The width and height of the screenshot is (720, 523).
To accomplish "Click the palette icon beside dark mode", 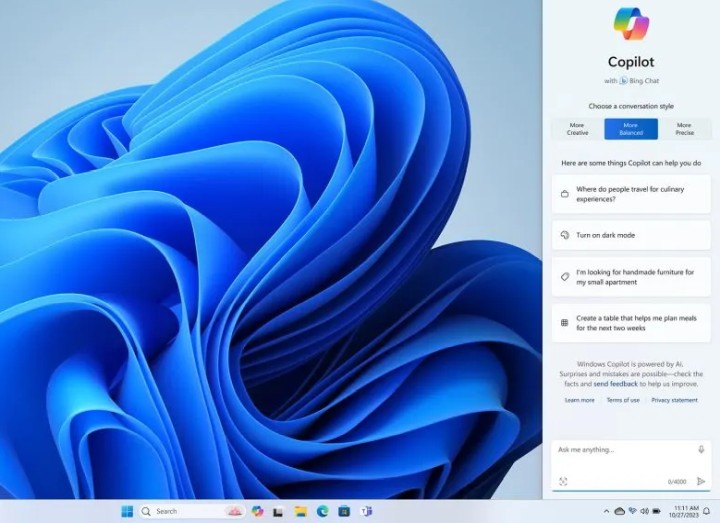I will coord(565,235).
